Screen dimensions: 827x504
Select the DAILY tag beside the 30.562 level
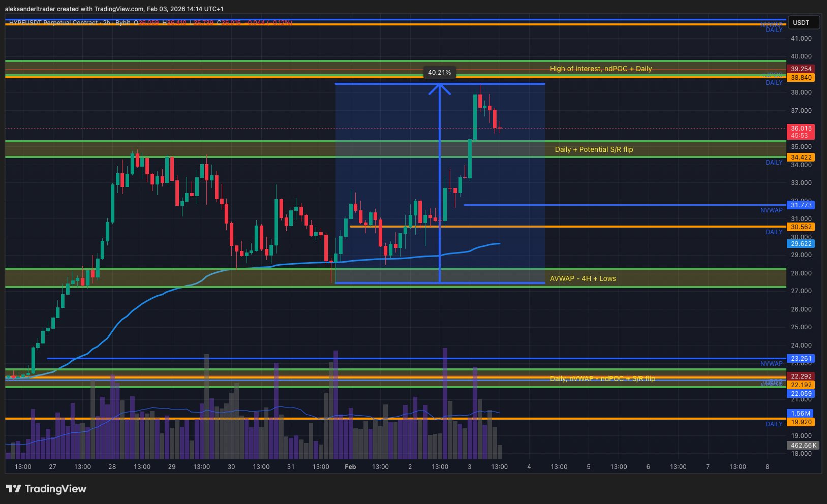[x=774, y=232]
